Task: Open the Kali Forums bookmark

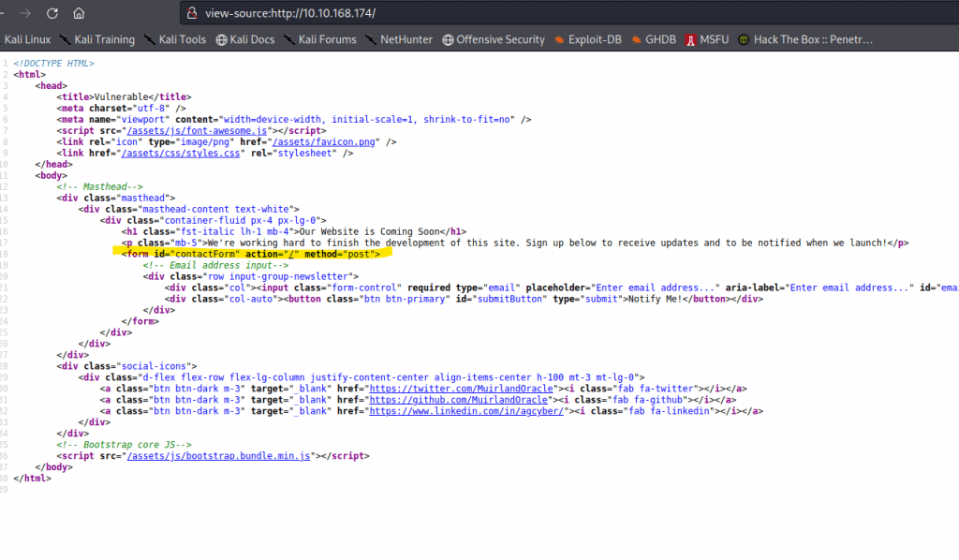Action: [x=320, y=39]
